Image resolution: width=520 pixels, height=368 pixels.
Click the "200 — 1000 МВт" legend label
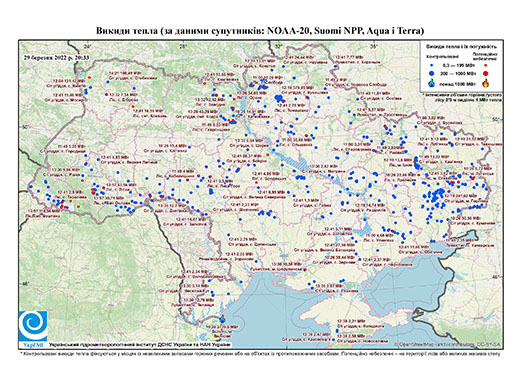[x=458, y=73]
